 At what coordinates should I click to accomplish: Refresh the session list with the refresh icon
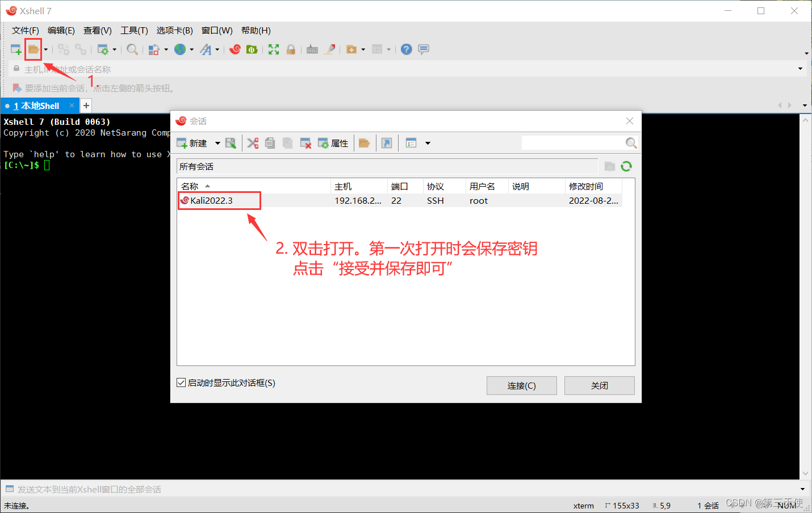pyautogui.click(x=626, y=166)
